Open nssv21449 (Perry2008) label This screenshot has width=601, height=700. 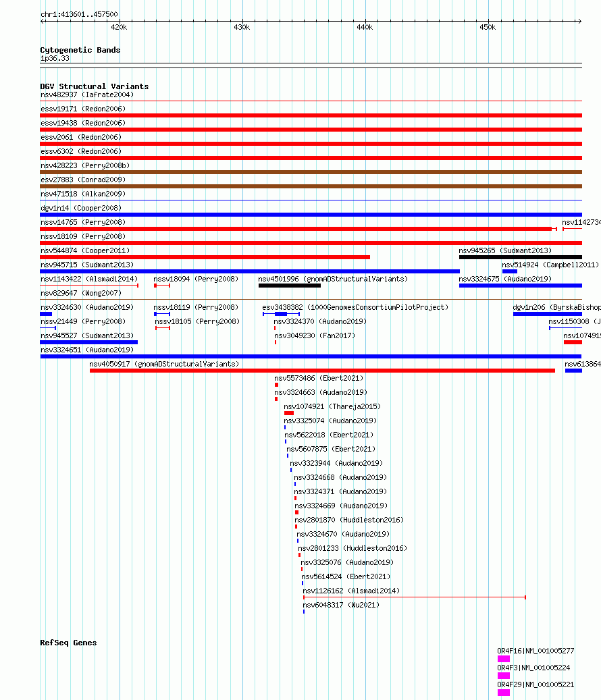pos(83,322)
